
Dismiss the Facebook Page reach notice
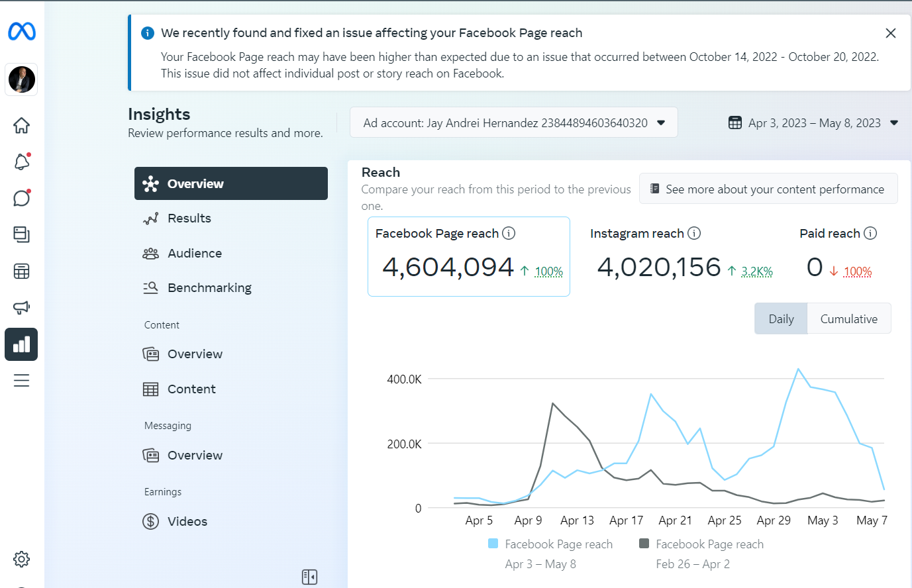pyautogui.click(x=891, y=33)
